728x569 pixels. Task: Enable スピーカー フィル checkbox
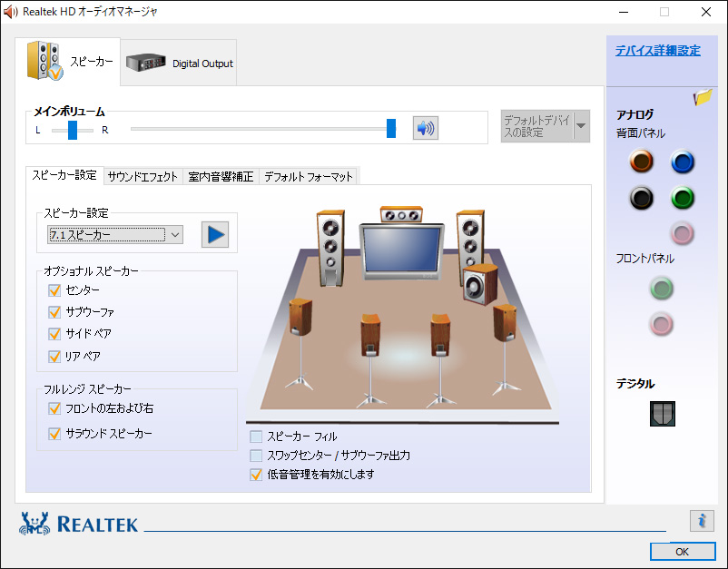[x=256, y=437]
